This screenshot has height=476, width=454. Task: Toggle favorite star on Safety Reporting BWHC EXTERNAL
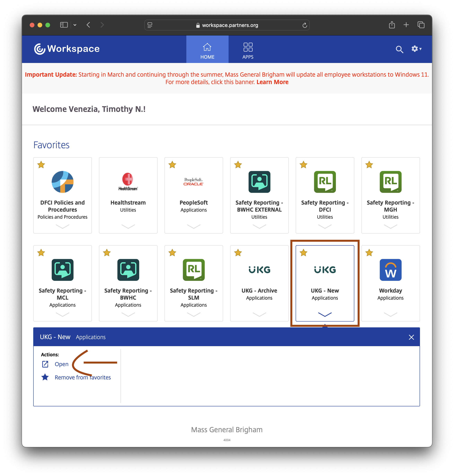(x=238, y=164)
